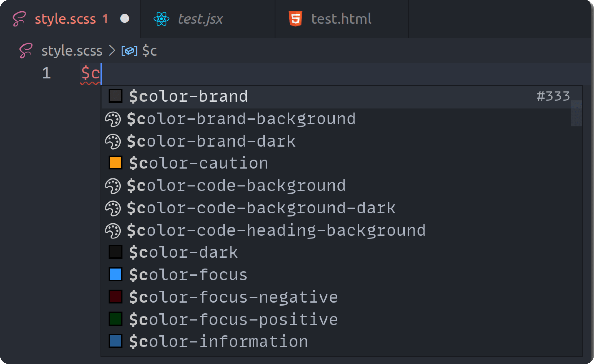The height and width of the screenshot is (364, 594).
Task: Click the steel blue swatch beside $color-information
Action: click(x=116, y=341)
